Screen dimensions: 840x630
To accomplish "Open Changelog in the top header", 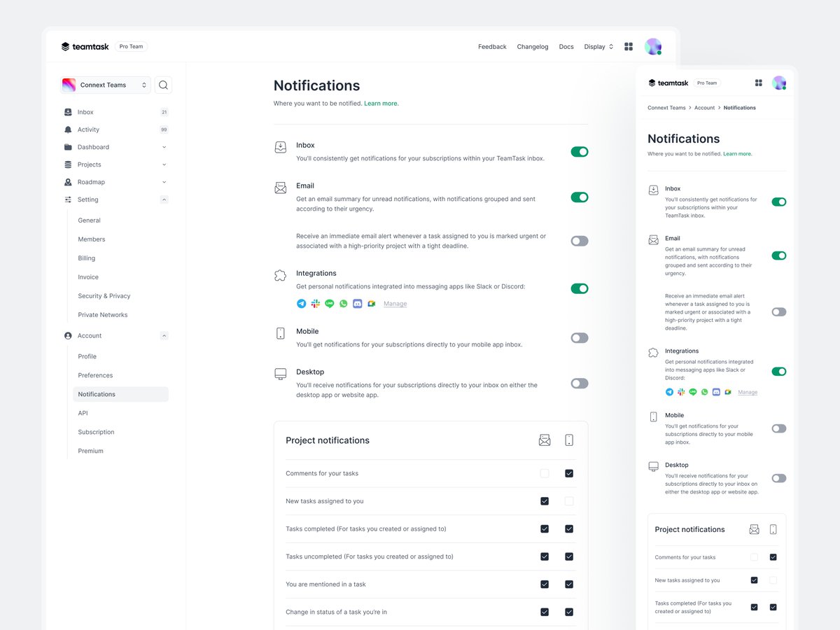I will click(x=533, y=47).
